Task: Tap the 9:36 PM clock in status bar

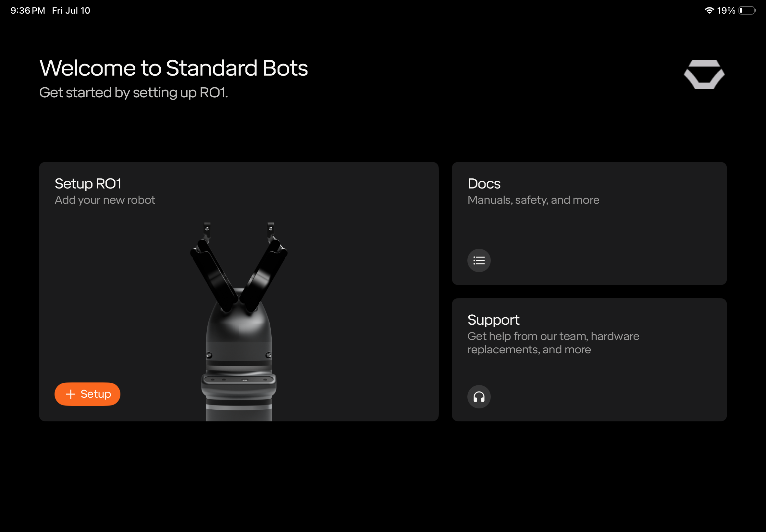Action: pyautogui.click(x=28, y=11)
